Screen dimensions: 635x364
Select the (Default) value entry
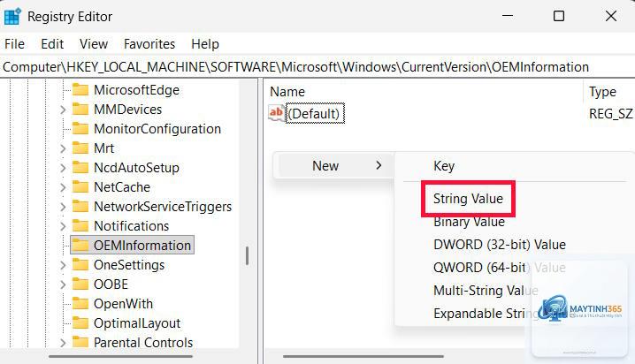315,113
